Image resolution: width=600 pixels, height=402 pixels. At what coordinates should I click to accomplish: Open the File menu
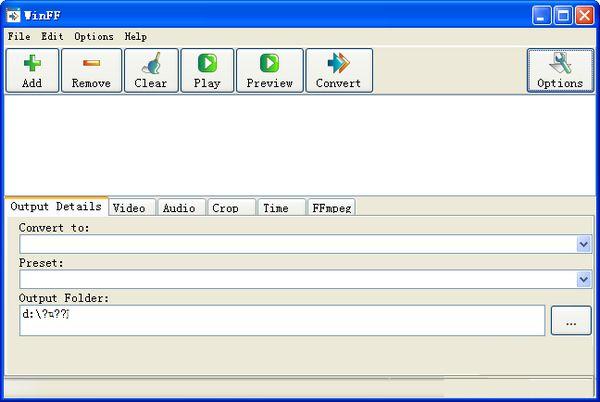(19, 37)
